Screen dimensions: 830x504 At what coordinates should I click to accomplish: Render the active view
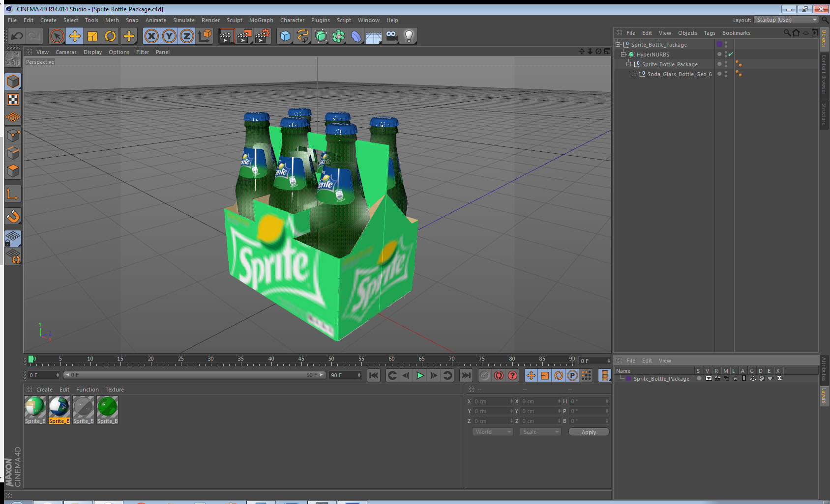226,36
